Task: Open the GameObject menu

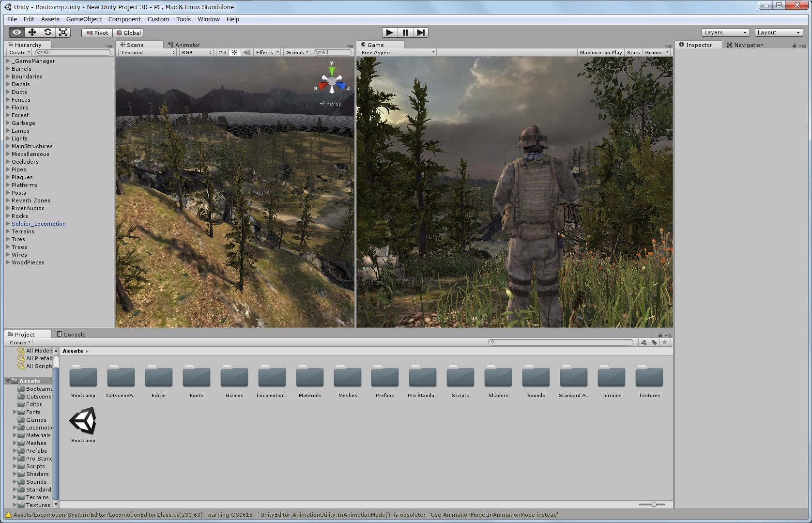Action: click(x=84, y=19)
